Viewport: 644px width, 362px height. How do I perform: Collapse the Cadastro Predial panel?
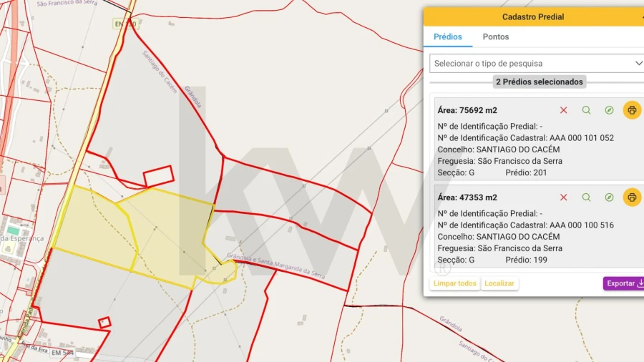coord(640,16)
